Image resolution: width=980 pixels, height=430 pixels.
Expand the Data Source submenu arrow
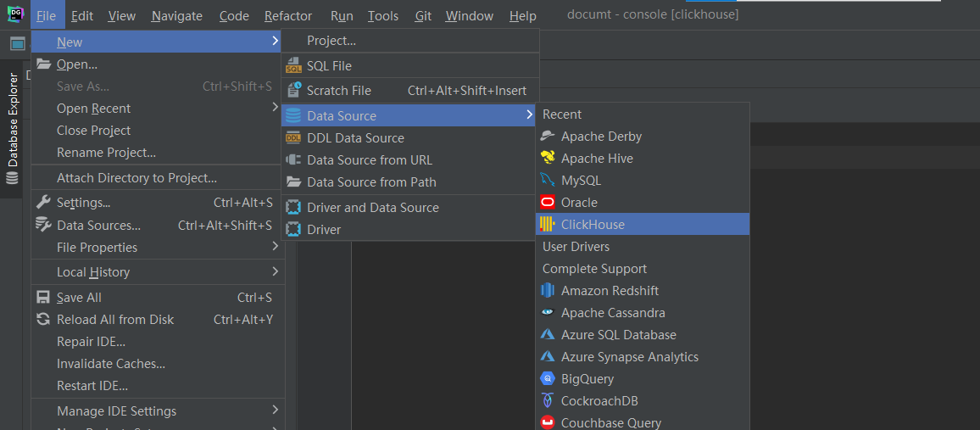pos(529,114)
